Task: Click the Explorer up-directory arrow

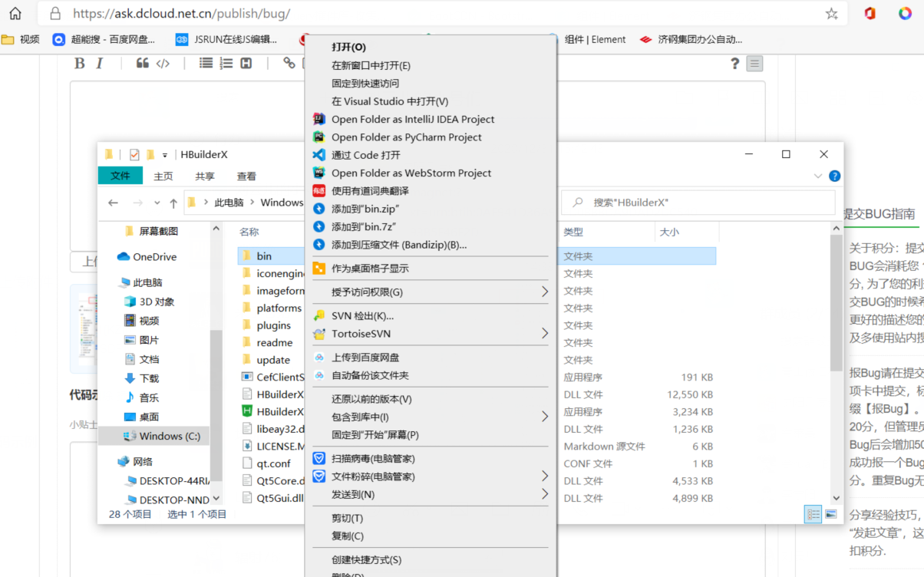Action: [x=173, y=203]
